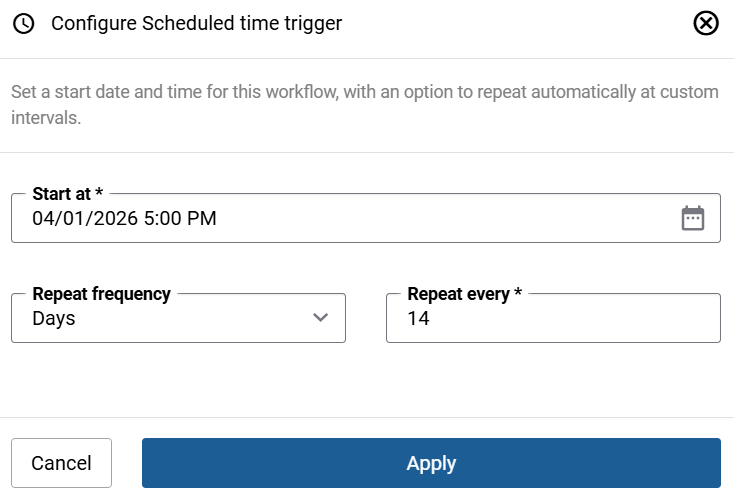The height and width of the screenshot is (496, 734).
Task: Click the asterisk beside Repeat every
Action: click(x=518, y=293)
